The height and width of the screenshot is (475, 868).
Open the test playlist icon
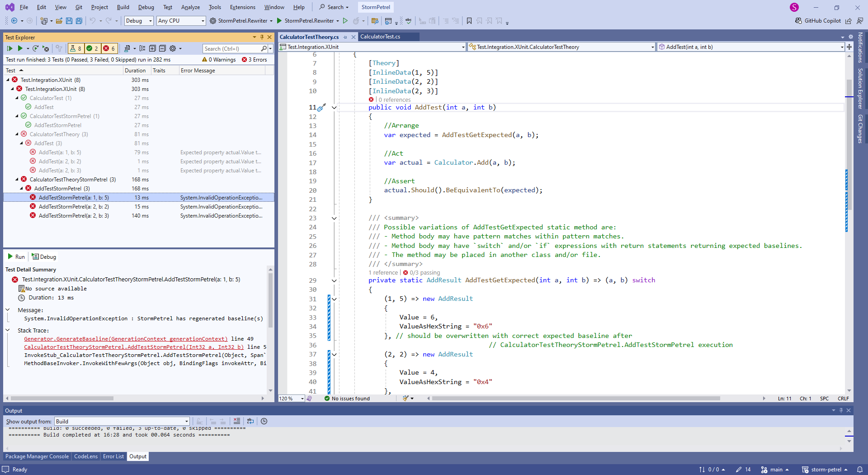click(127, 48)
